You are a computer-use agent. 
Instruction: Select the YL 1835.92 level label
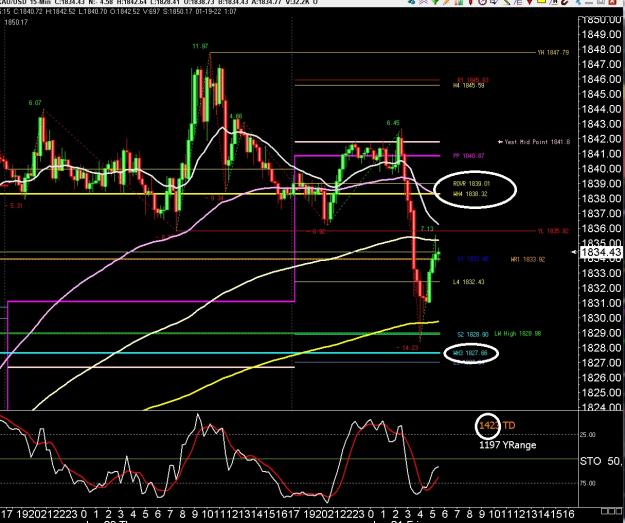[554, 231]
